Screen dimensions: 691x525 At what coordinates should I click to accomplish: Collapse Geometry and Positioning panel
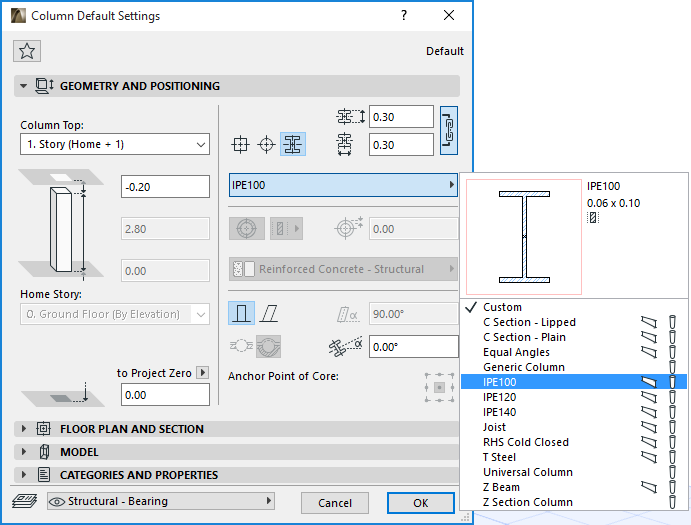[x=23, y=86]
